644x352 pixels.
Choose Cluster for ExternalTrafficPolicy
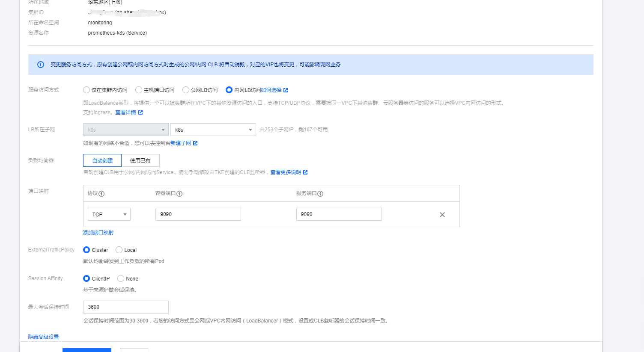click(86, 250)
